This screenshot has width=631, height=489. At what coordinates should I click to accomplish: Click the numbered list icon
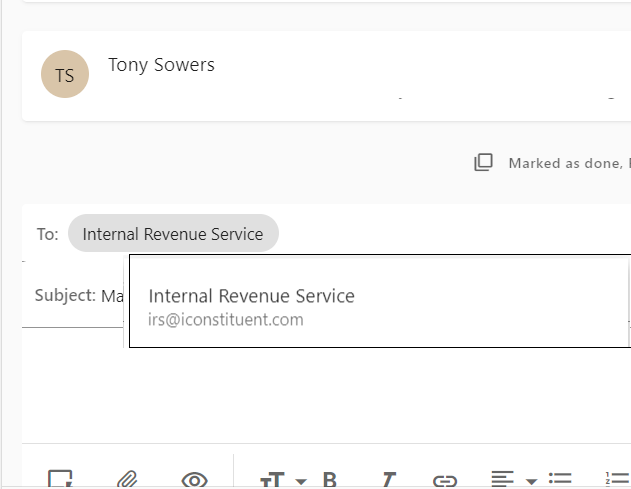pos(617,478)
